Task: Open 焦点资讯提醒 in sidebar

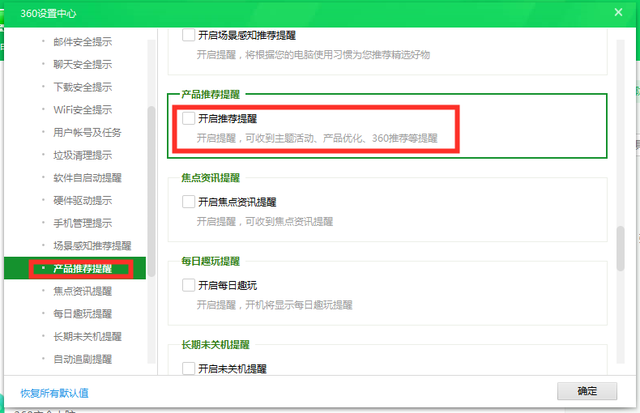Action: coord(82,291)
